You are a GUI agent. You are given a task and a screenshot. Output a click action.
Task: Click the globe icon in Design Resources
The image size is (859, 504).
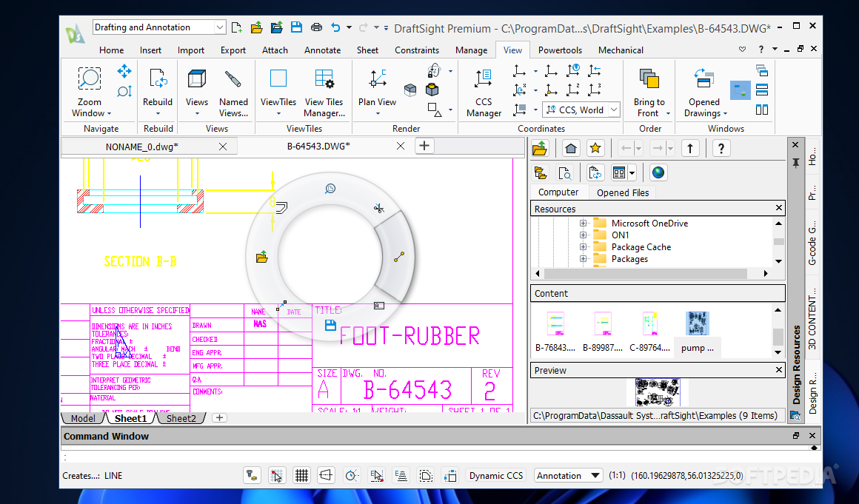(658, 173)
